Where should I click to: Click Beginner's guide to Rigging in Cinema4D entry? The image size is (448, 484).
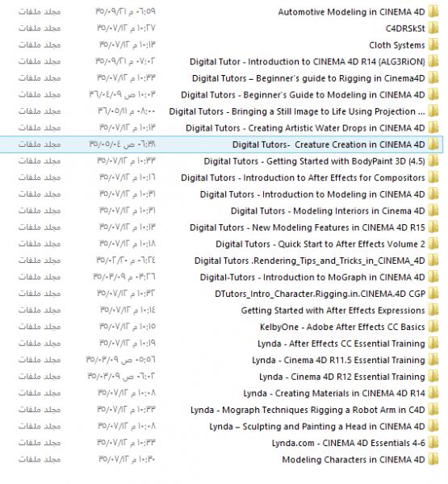pyautogui.click(x=308, y=78)
